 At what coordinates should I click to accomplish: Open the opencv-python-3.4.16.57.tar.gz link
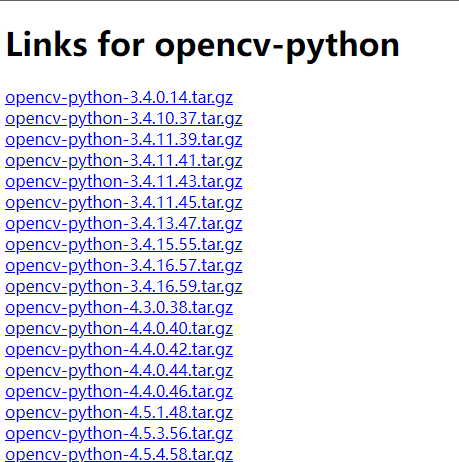[124, 266]
